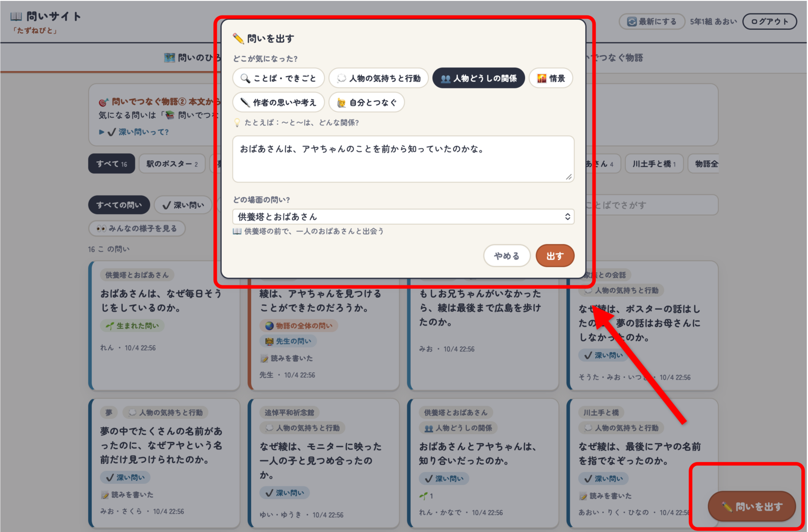The image size is (808, 532).
Task: Click the pen icon on 作者の思いや考え chip
Action: [x=245, y=102]
